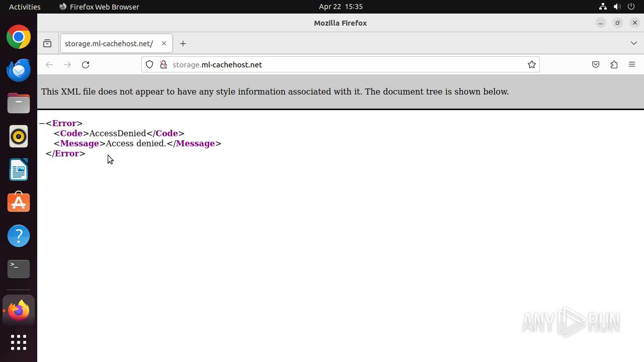
Task: Open the clock calendar Apr 22 15:35
Action: point(341,7)
